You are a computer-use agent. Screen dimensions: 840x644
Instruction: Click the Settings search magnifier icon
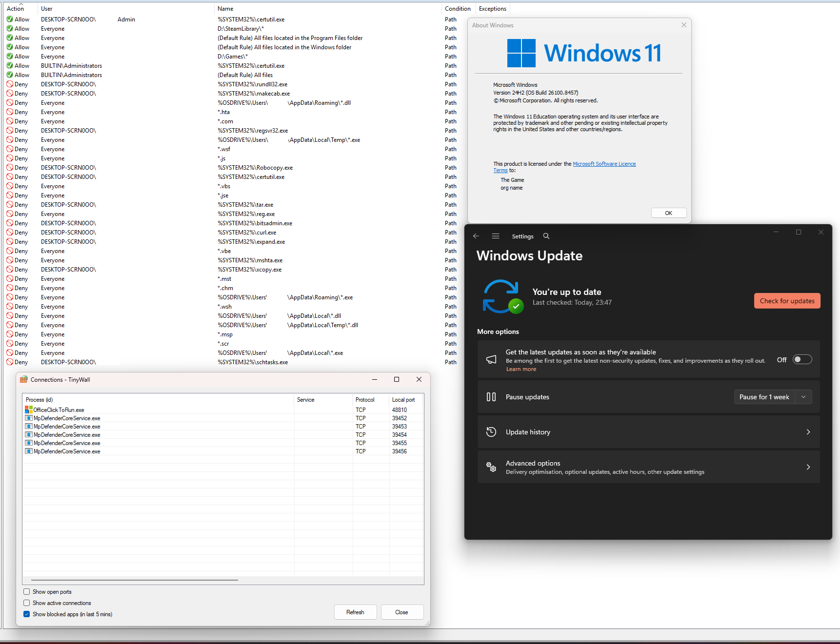click(x=546, y=236)
